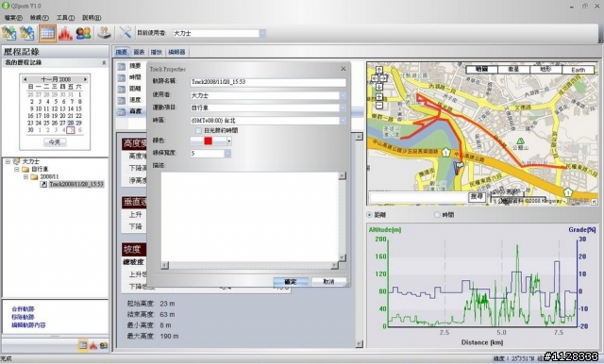
Task: Click the 今天 button under calendar
Action: click(x=55, y=142)
